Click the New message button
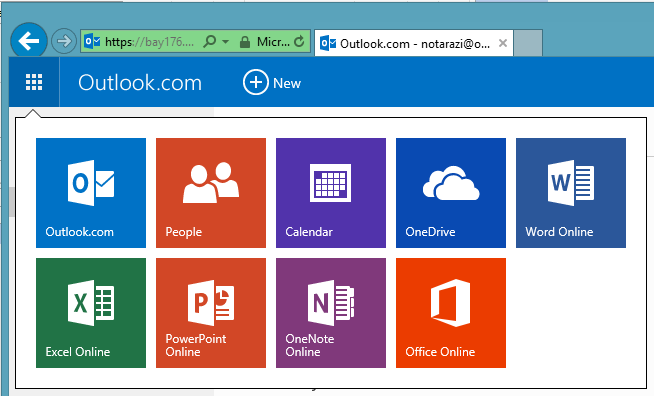The width and height of the screenshot is (654, 396). point(272,82)
